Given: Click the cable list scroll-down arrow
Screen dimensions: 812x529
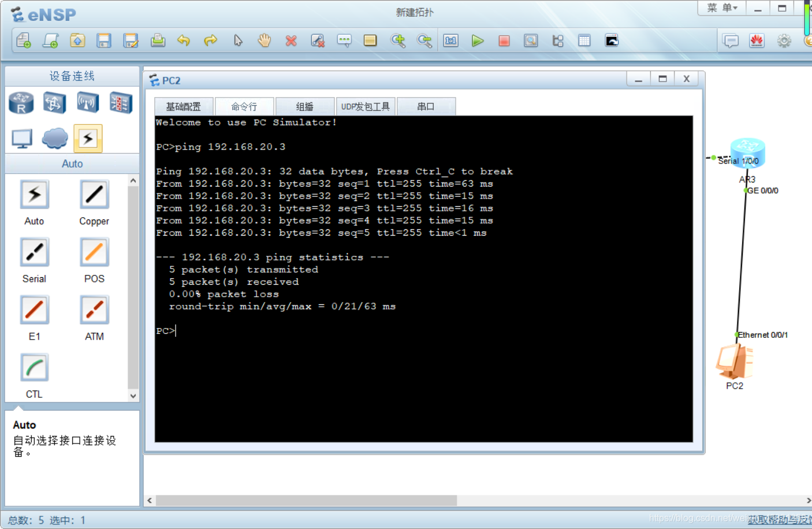Looking at the screenshot, I should pos(133,396).
